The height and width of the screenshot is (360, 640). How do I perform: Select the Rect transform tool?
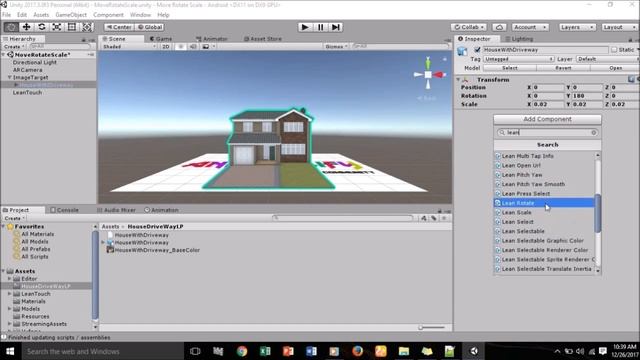coord(72,27)
